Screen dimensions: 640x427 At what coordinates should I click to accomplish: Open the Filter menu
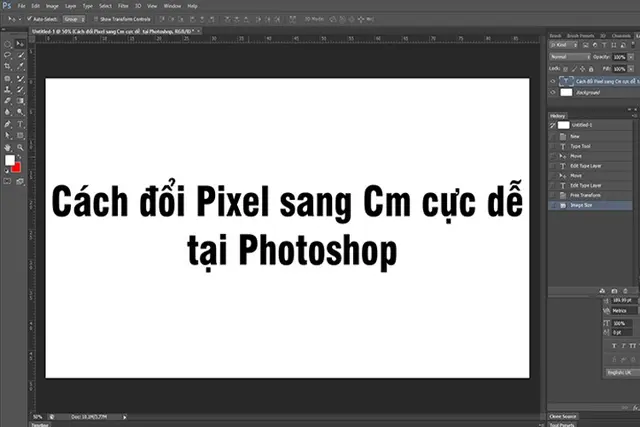(x=123, y=6)
